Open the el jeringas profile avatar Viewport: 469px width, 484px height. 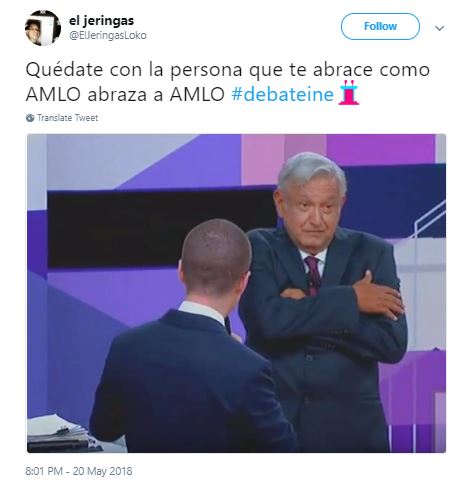click(x=43, y=28)
